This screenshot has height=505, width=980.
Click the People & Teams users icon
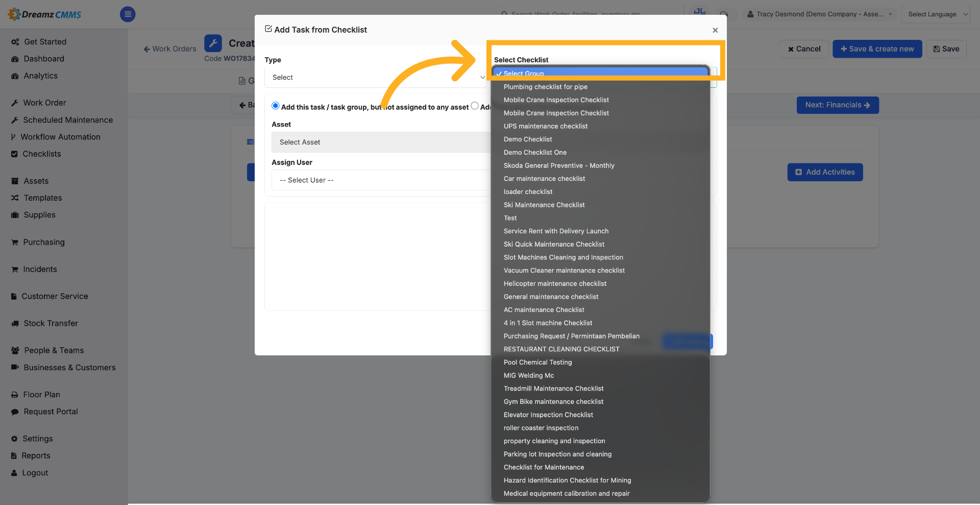15,350
